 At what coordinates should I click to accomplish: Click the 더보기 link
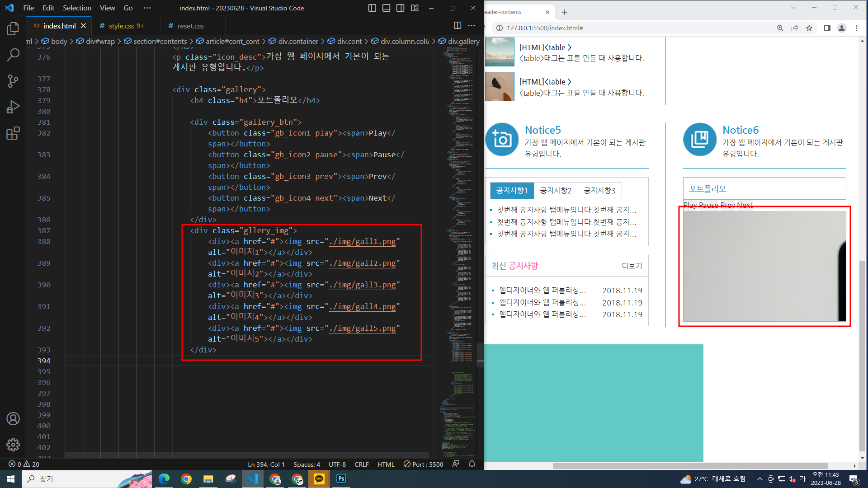[632, 266]
